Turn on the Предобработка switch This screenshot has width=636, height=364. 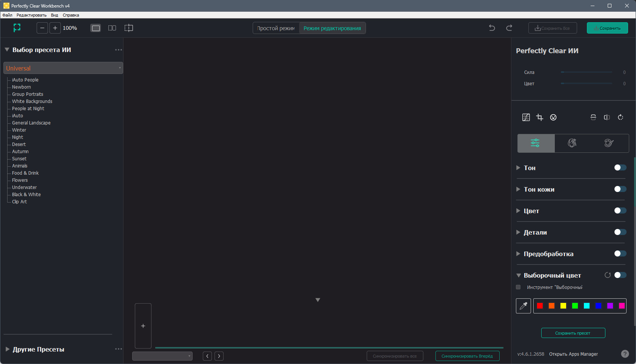(x=620, y=253)
